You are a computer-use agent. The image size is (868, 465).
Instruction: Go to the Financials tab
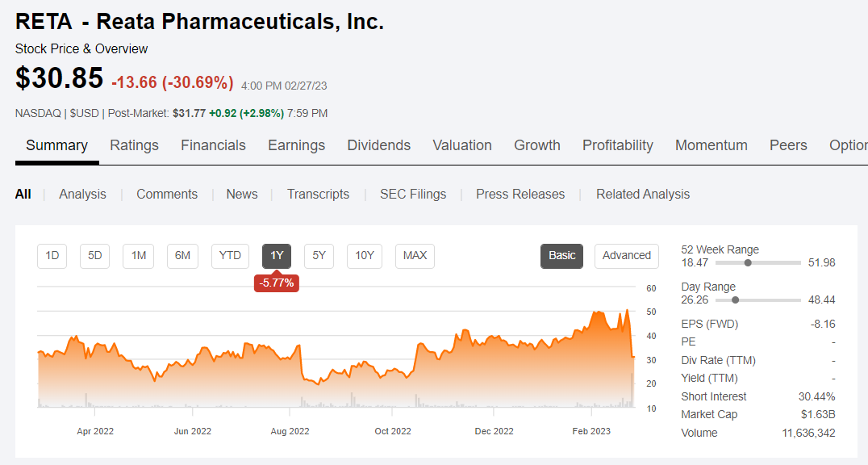213,145
